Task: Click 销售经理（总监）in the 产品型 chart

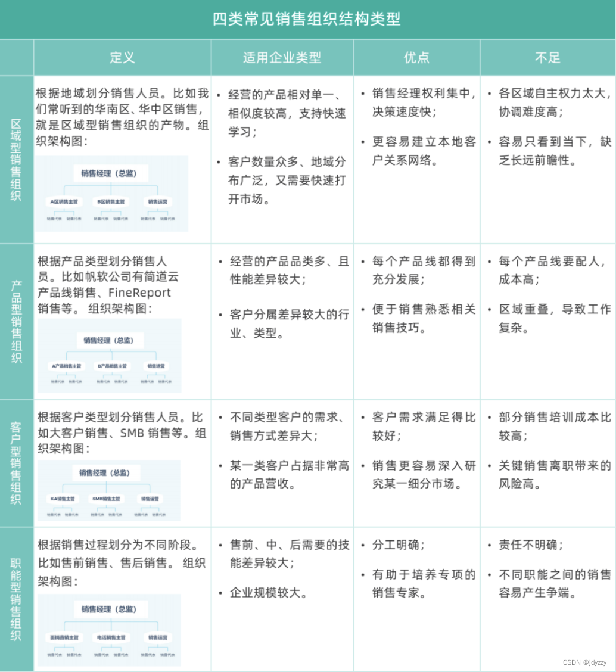Action: [x=109, y=340]
